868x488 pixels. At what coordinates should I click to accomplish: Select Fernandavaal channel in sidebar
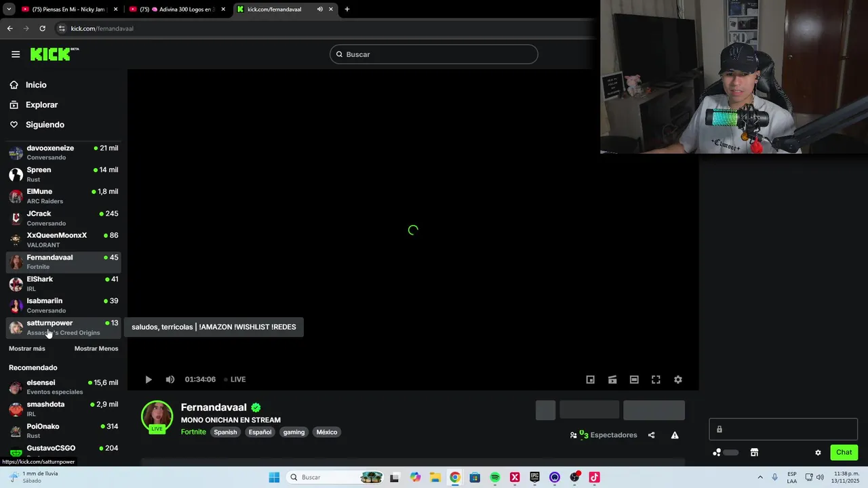(x=63, y=262)
